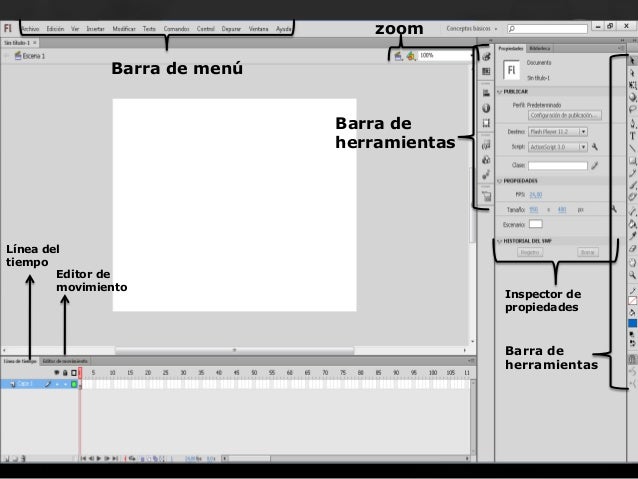
Task: Open the Align panel icon
Action: (486, 93)
